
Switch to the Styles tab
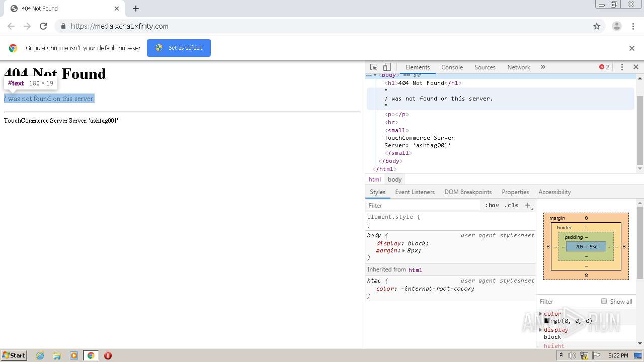(377, 192)
